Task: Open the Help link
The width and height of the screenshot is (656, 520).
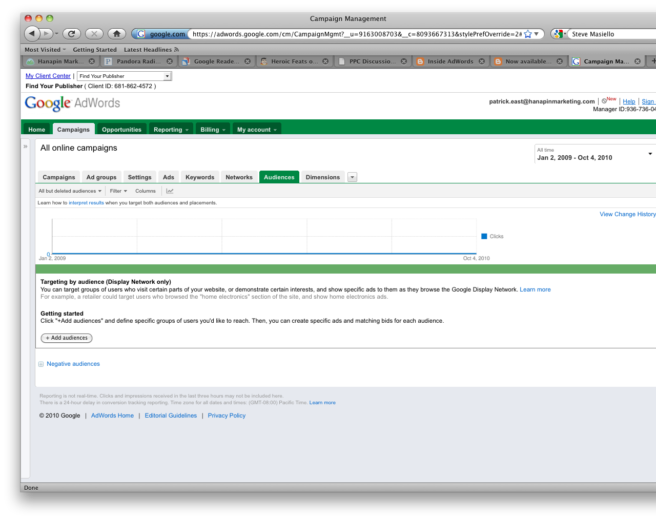Action: pyautogui.click(x=629, y=102)
